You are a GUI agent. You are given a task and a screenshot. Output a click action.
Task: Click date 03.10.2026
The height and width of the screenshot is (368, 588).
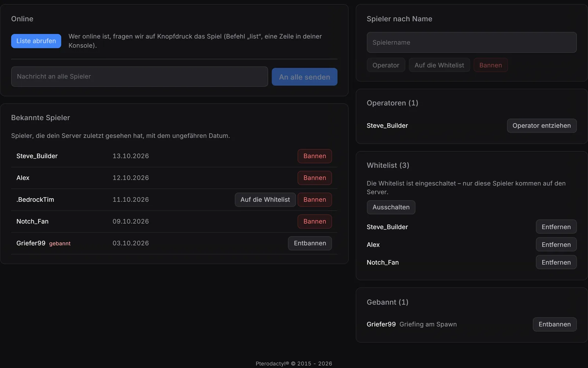pos(131,243)
